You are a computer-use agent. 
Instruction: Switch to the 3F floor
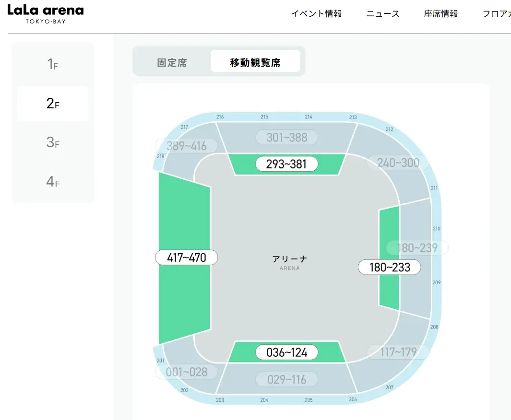[53, 142]
